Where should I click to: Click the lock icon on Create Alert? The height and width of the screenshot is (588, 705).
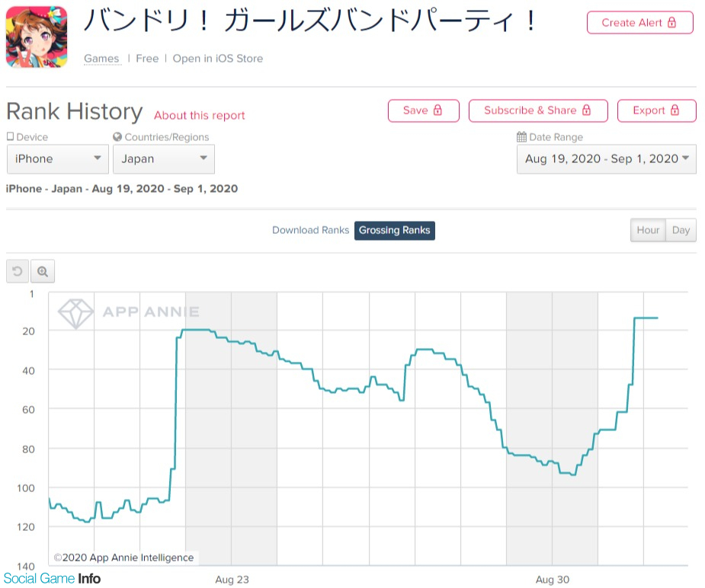tap(671, 23)
